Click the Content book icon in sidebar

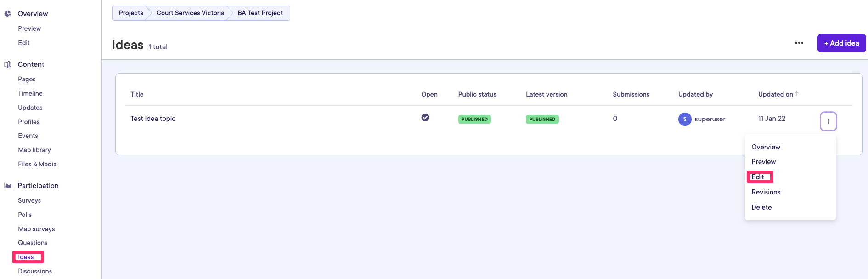click(x=8, y=64)
